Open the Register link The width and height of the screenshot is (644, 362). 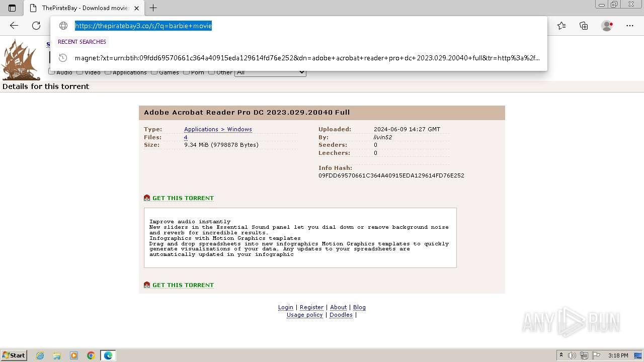pos(311,307)
